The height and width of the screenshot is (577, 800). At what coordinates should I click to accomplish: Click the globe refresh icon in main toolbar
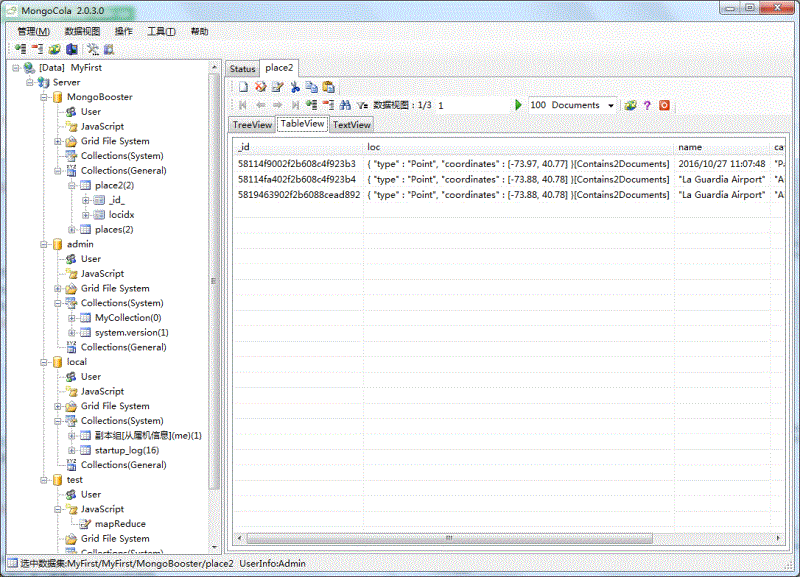tap(54, 49)
